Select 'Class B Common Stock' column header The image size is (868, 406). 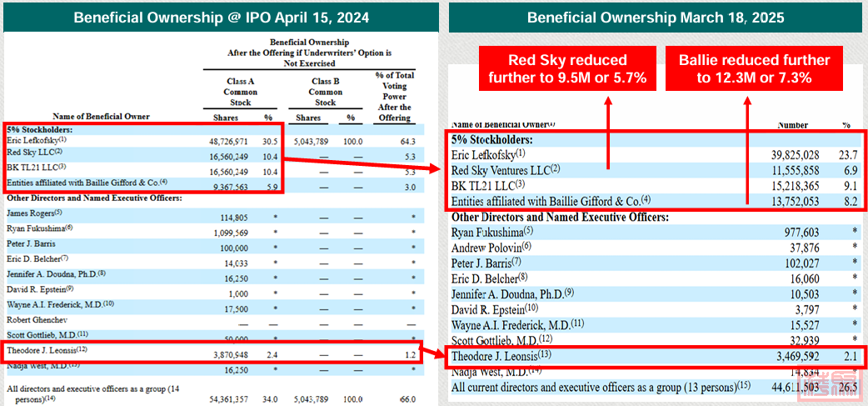325,92
